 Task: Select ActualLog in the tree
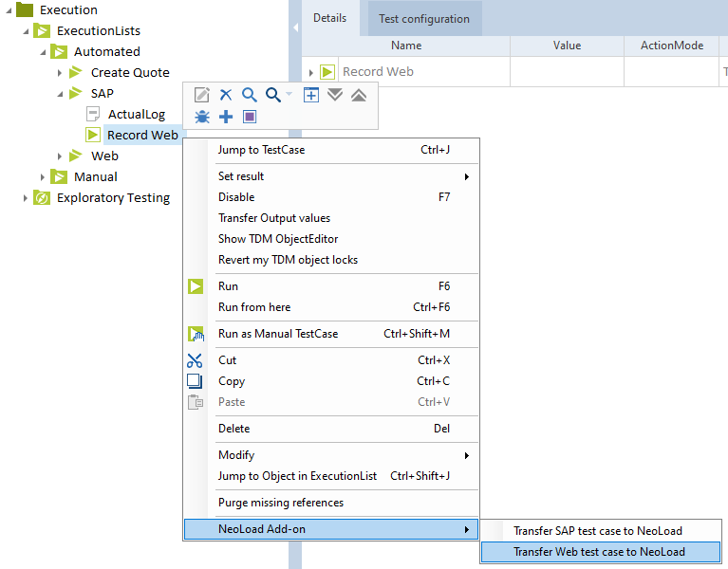tap(137, 115)
